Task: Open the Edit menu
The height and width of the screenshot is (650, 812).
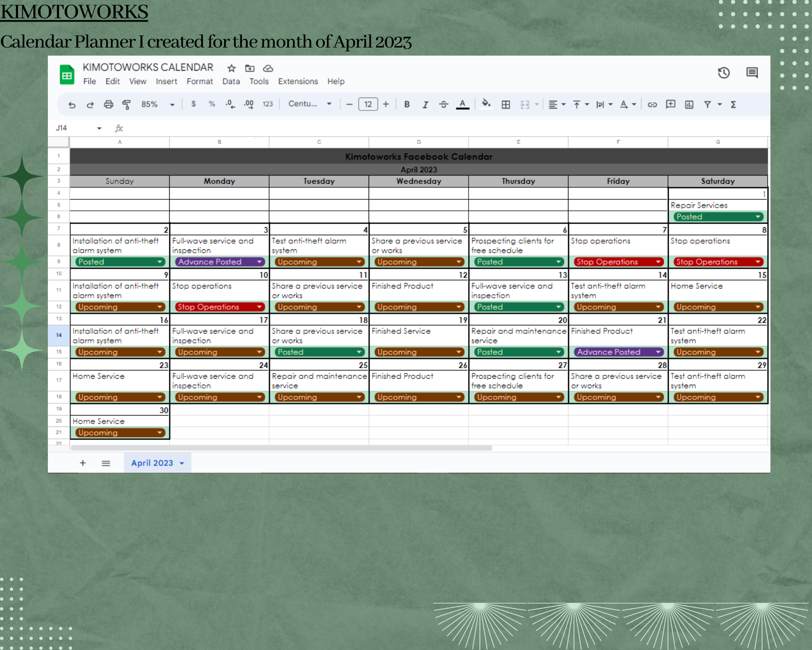Action: (x=112, y=81)
